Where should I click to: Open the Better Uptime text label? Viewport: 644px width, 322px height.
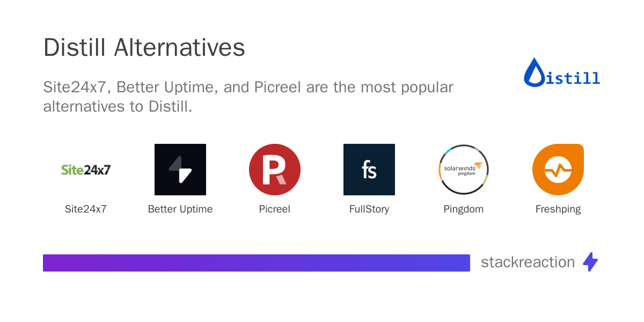point(180,209)
